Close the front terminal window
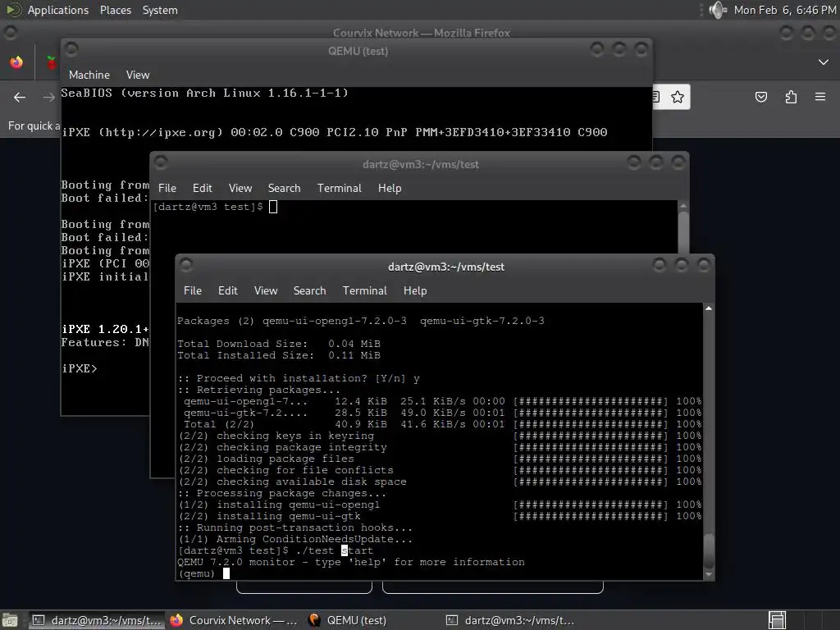This screenshot has width=840, height=630. click(703, 265)
